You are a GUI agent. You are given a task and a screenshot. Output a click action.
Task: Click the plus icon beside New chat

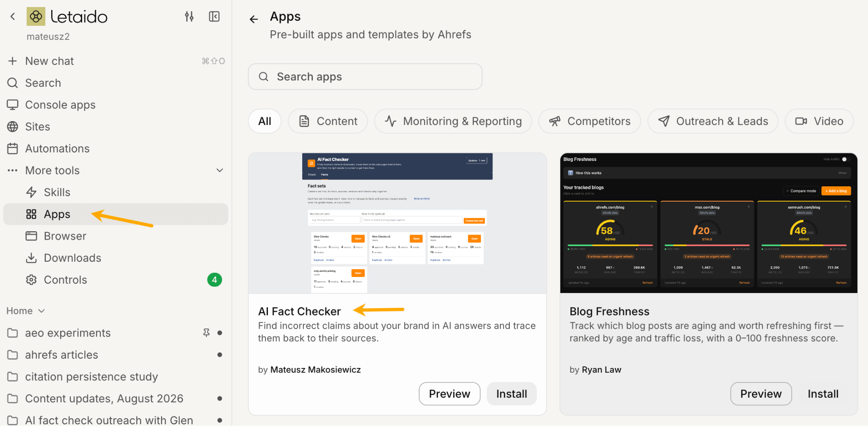coord(13,61)
